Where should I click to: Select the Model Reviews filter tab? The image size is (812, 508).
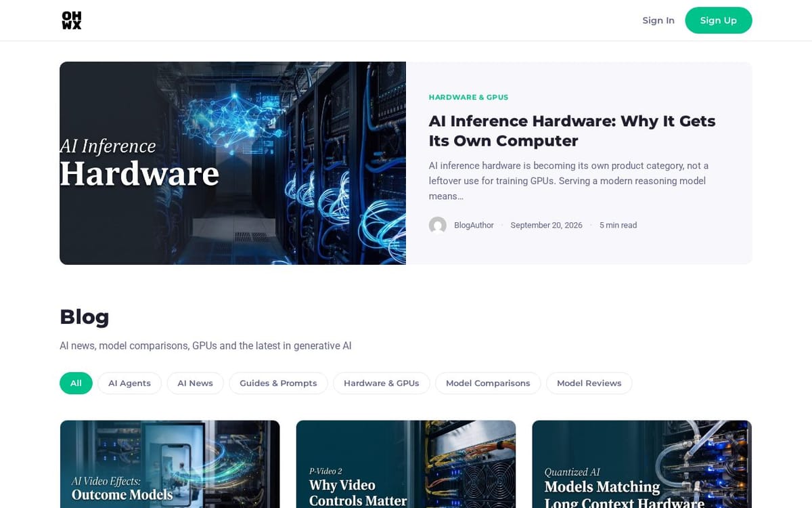click(x=589, y=383)
